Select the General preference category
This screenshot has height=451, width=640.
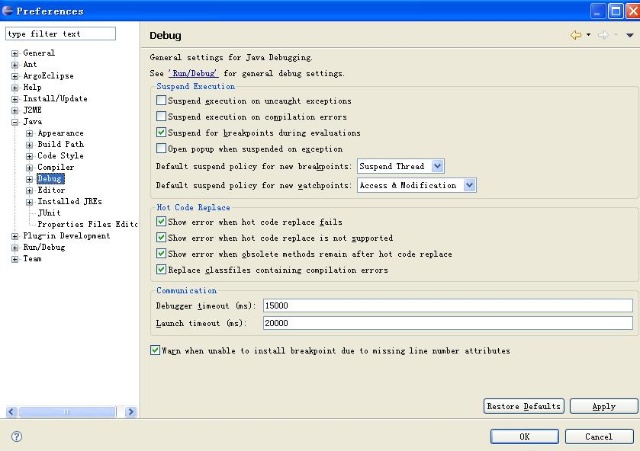pyautogui.click(x=39, y=53)
